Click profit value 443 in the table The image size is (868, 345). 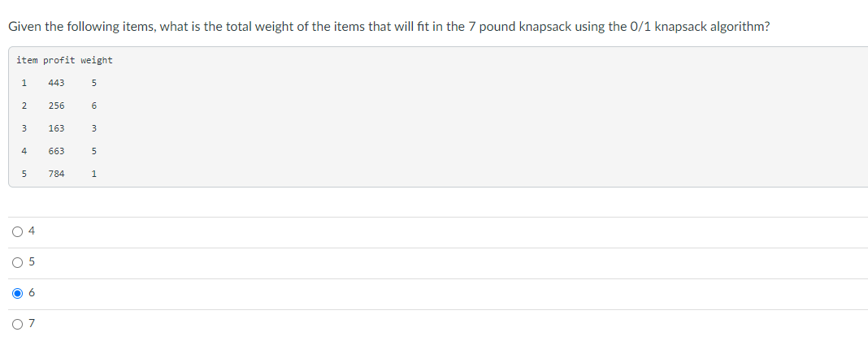pyautogui.click(x=56, y=82)
